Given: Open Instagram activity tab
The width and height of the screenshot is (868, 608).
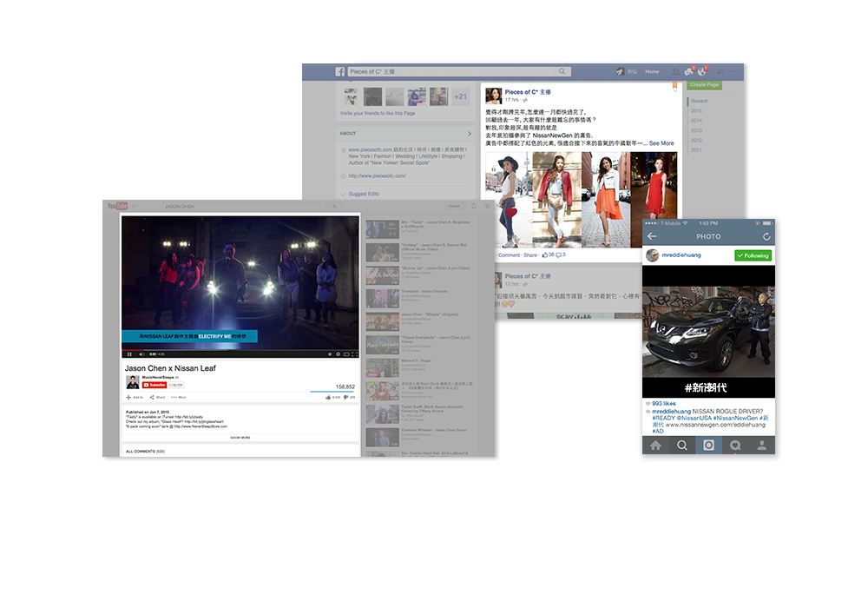Looking at the screenshot, I should [x=735, y=446].
